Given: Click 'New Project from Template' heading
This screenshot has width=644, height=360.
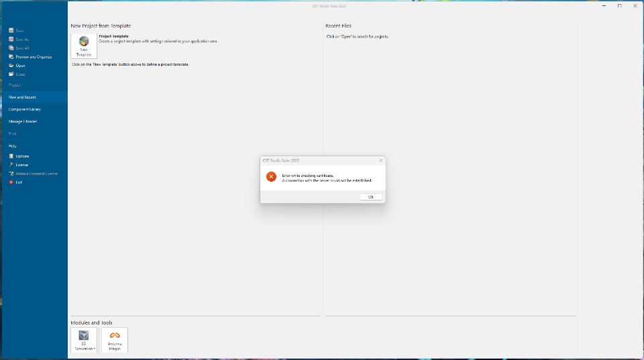Looking at the screenshot, I should click(101, 25).
